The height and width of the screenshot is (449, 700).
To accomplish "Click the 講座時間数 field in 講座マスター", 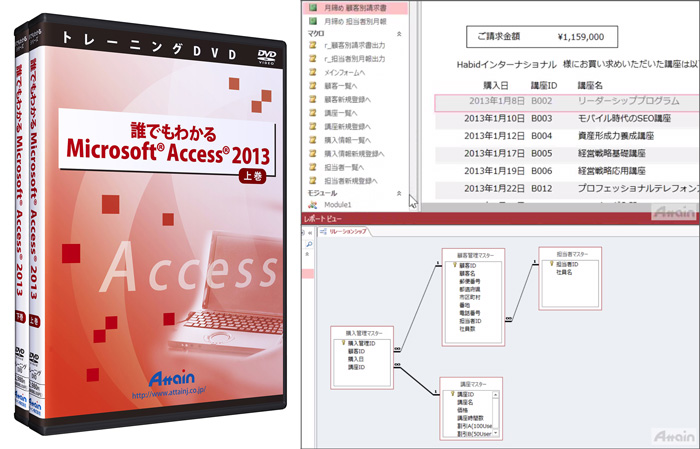I will pyautogui.click(x=470, y=418).
